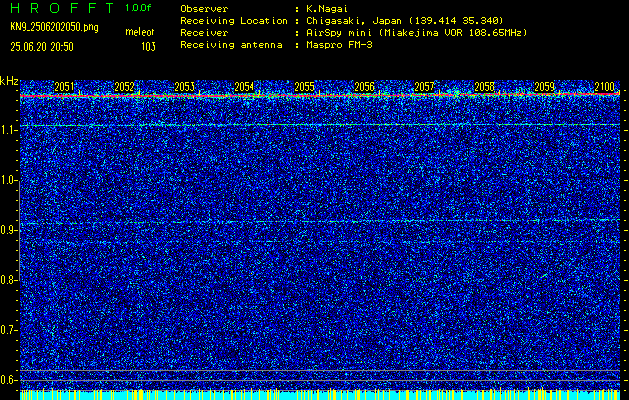Select file name KN9_2506202050.png
This screenshot has width=629, height=400.
click(54, 27)
